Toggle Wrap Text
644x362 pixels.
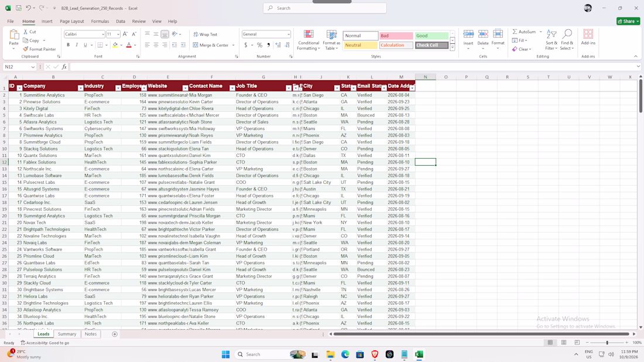click(x=205, y=35)
